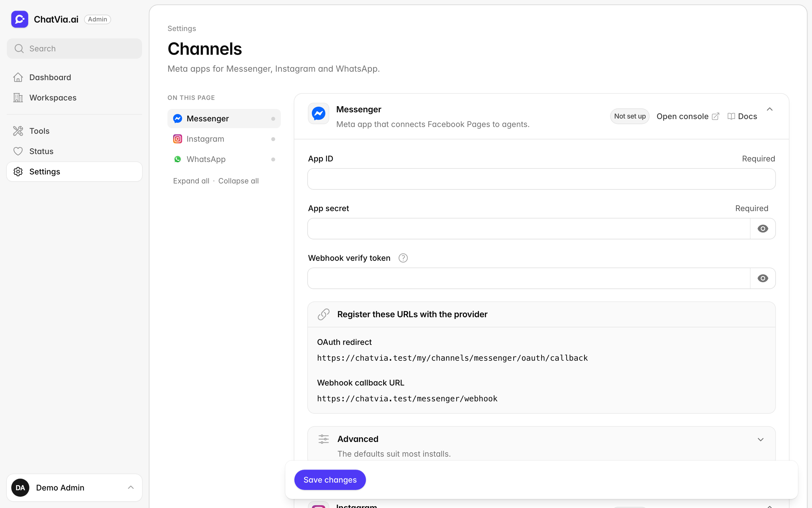Go to Workspaces in the sidebar
812x508 pixels.
pyautogui.click(x=74, y=98)
